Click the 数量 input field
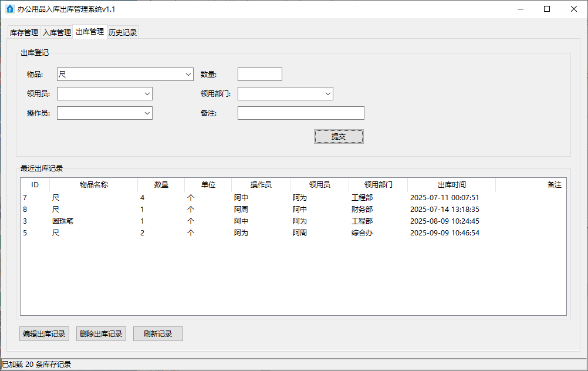Viewport: 588px width, 371px height. [259, 74]
